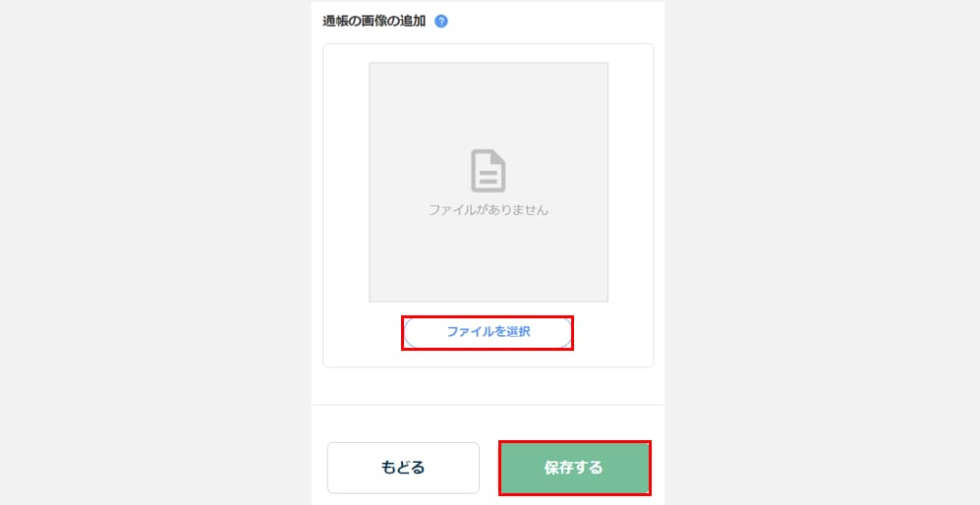The height and width of the screenshot is (505, 980).
Task: Save the passbook image with 保存する
Action: [574, 468]
